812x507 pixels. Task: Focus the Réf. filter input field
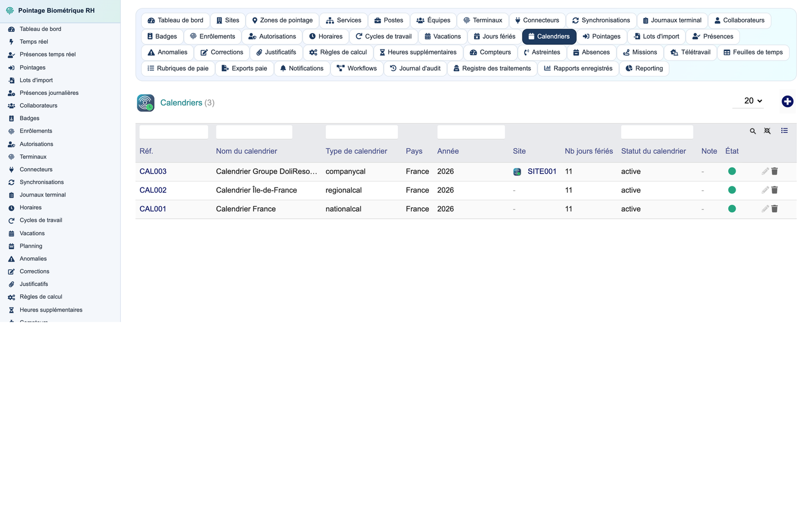[x=174, y=132]
